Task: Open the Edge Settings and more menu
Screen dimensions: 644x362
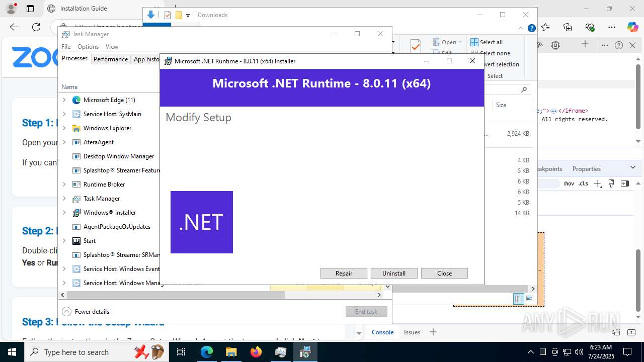Action: click(x=611, y=27)
